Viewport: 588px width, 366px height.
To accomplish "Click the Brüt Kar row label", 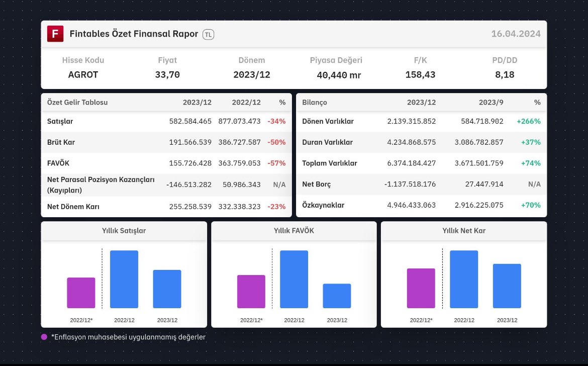I will pos(61,142).
